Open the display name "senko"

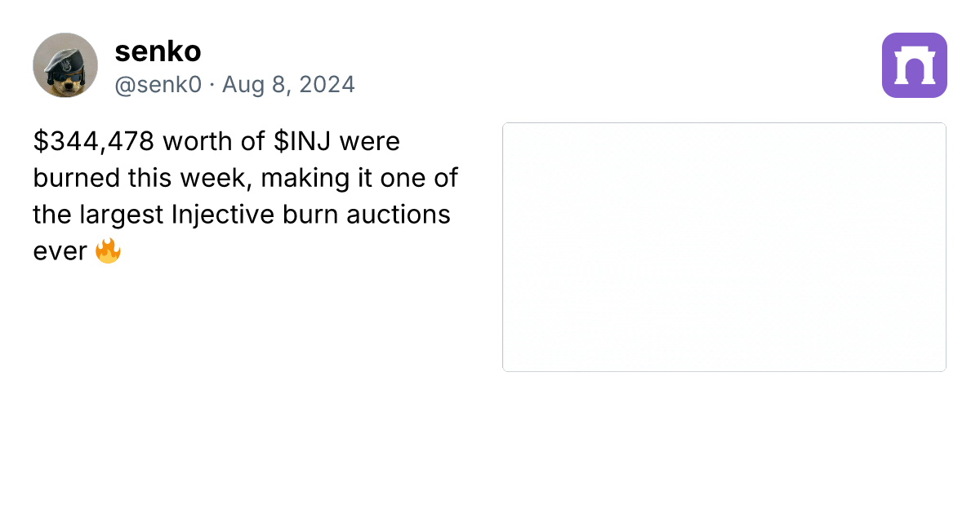[158, 51]
